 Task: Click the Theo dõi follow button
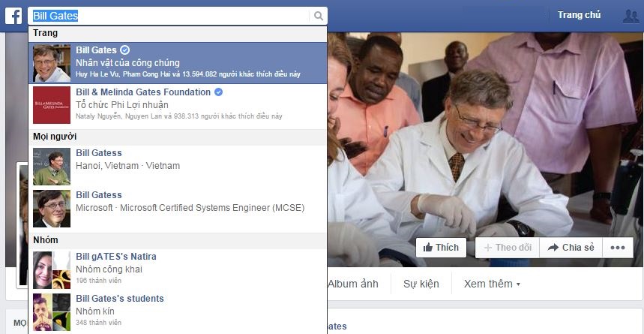[508, 248]
